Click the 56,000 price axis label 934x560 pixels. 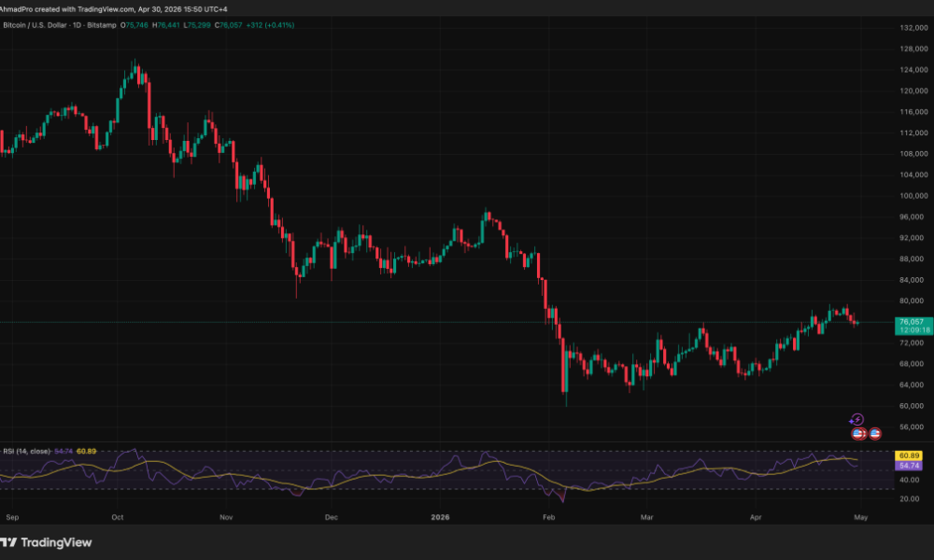(x=913, y=427)
